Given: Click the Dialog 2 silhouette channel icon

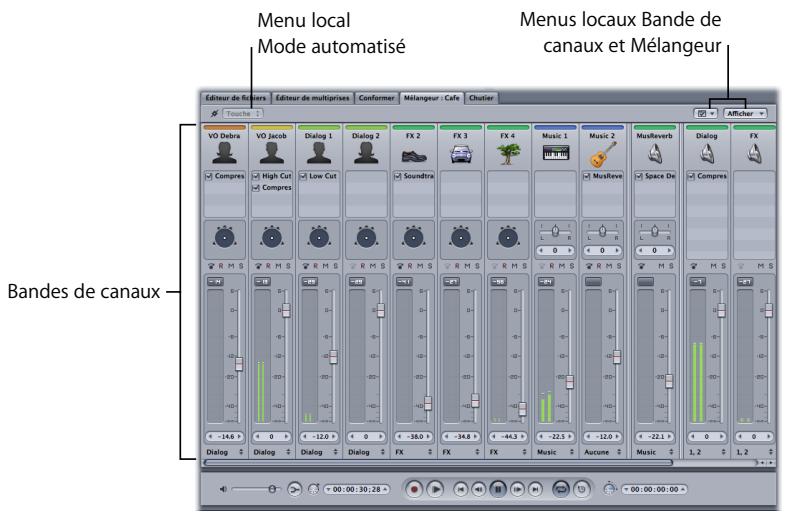Looking at the screenshot, I should tap(366, 153).
